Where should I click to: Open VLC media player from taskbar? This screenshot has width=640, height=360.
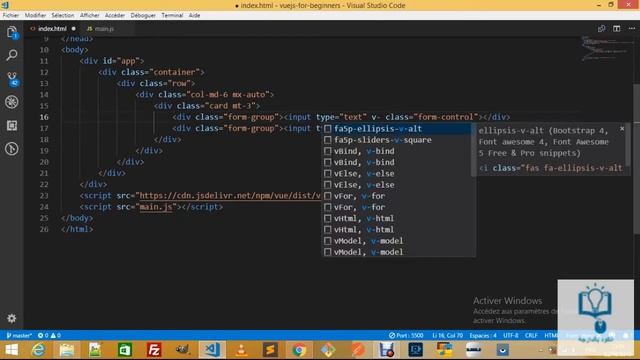coord(241,350)
